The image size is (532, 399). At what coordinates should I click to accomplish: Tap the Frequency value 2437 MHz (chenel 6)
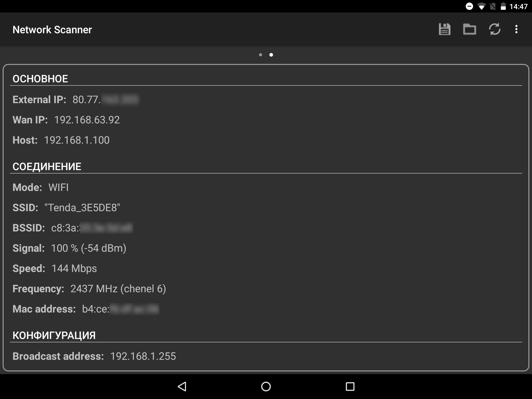coord(118,289)
